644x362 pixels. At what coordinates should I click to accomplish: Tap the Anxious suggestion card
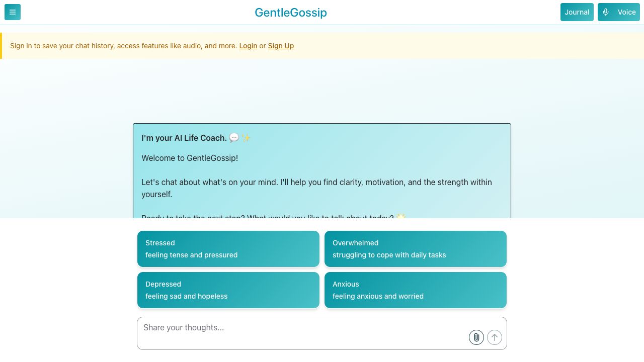(x=416, y=290)
